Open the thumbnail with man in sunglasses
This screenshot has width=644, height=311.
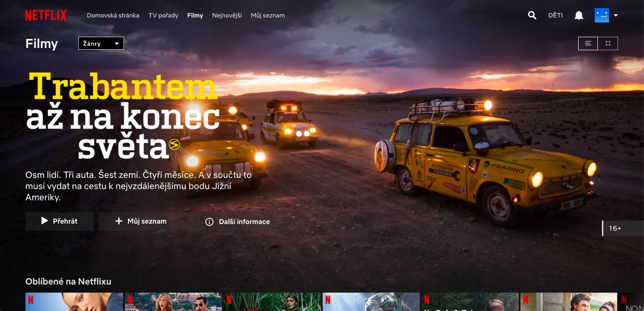click(x=173, y=302)
